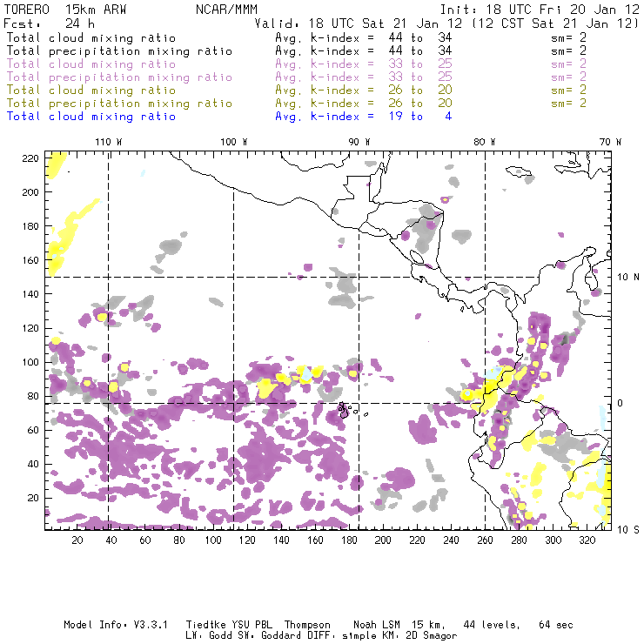Select black "Total cloud mixing ratio" legend row
Image resolution: width=644 pixels, height=644 pixels.
pyautogui.click(x=91, y=37)
